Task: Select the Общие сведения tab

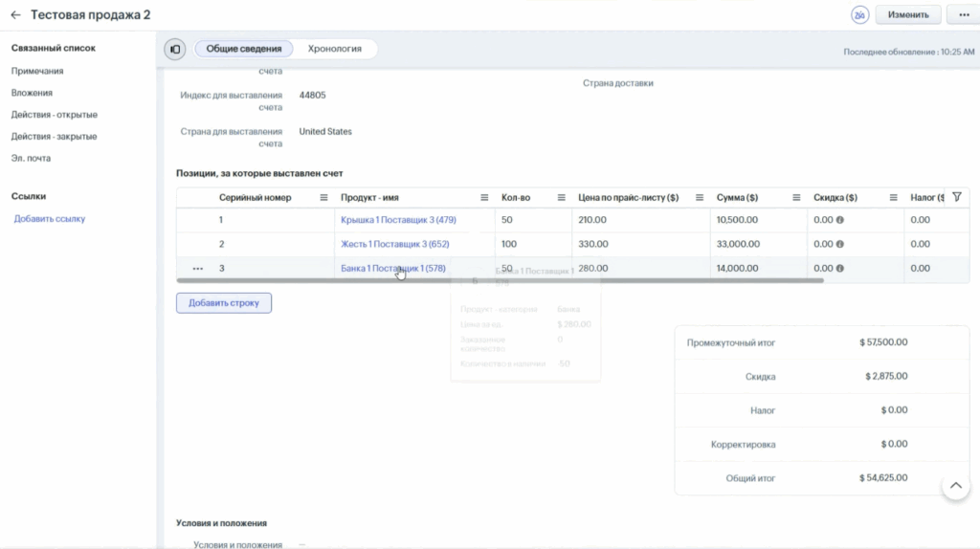Action: [244, 49]
